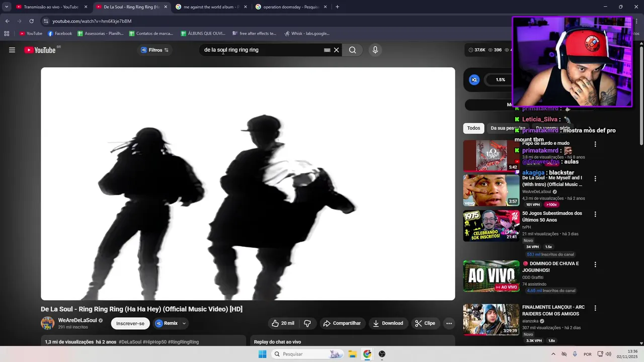This screenshot has width=644, height=362.
Task: Open the apps grid in bookmarks bar
Action: 7,34
